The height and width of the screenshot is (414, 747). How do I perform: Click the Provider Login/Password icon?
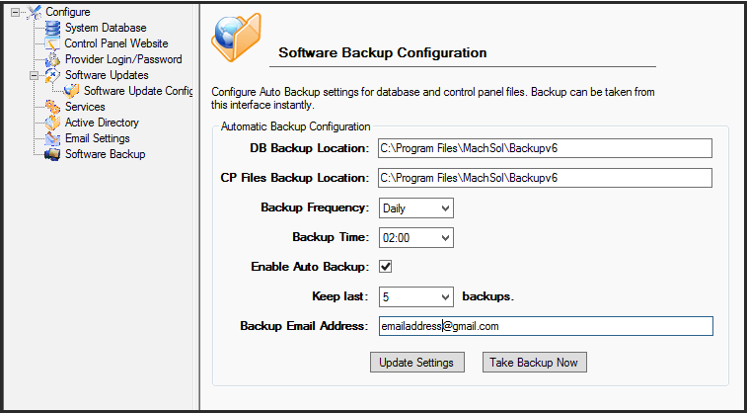point(53,60)
